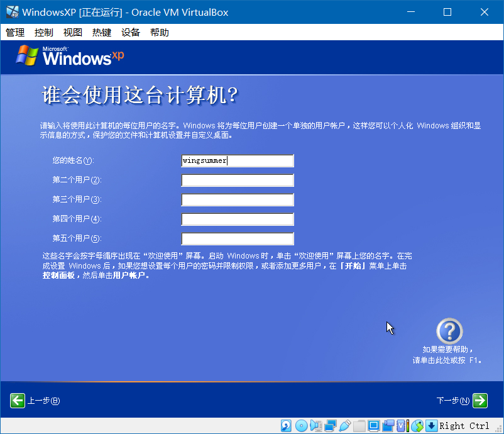Click the recording status icon

[x=388, y=426]
